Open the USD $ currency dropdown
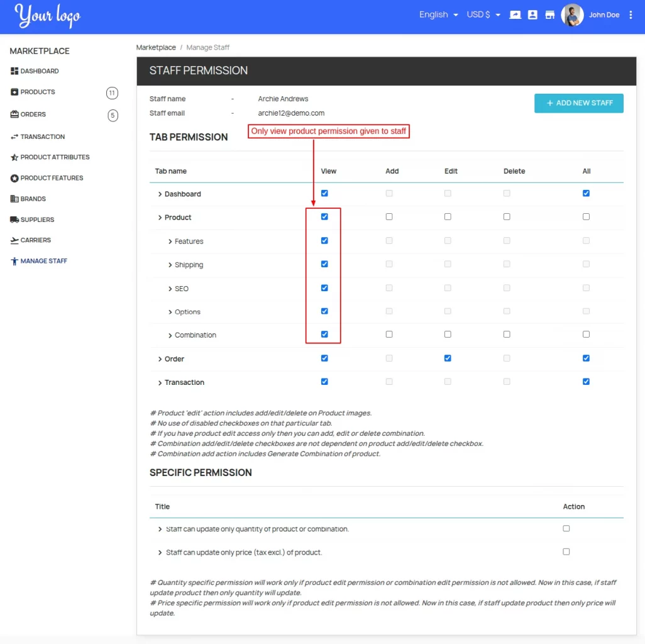This screenshot has width=645, height=644. [x=483, y=15]
